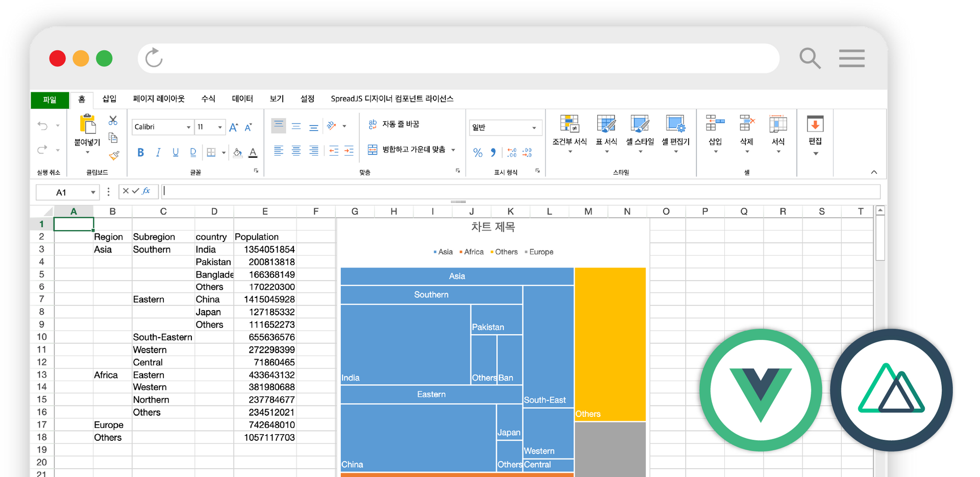Viewport: 980px width, 477px height.
Task: Select the format painter brush icon
Action: coord(114,156)
